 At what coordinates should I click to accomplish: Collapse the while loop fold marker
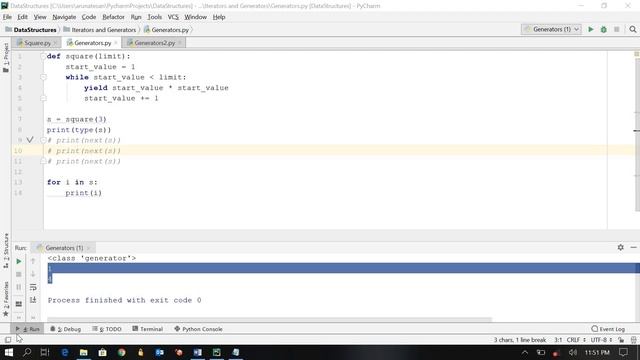(43, 77)
